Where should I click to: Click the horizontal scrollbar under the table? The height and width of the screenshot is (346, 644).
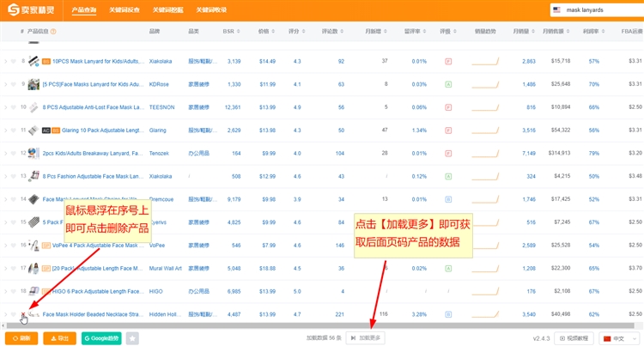tap(320, 325)
